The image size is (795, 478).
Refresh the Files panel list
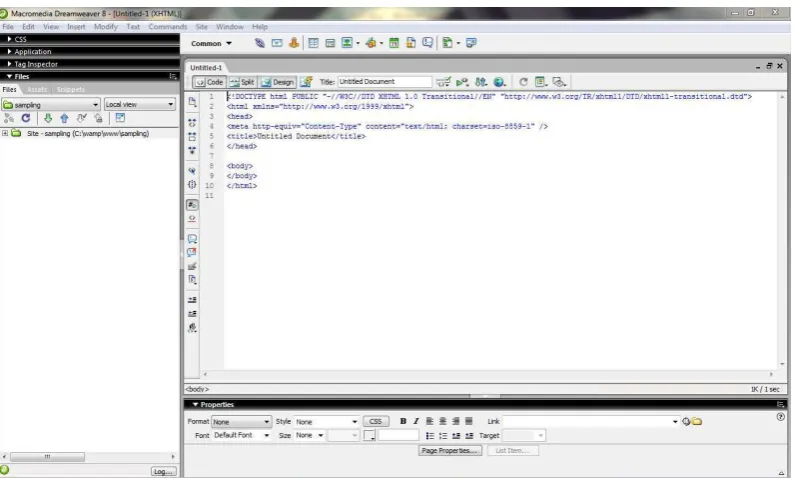tap(26, 118)
